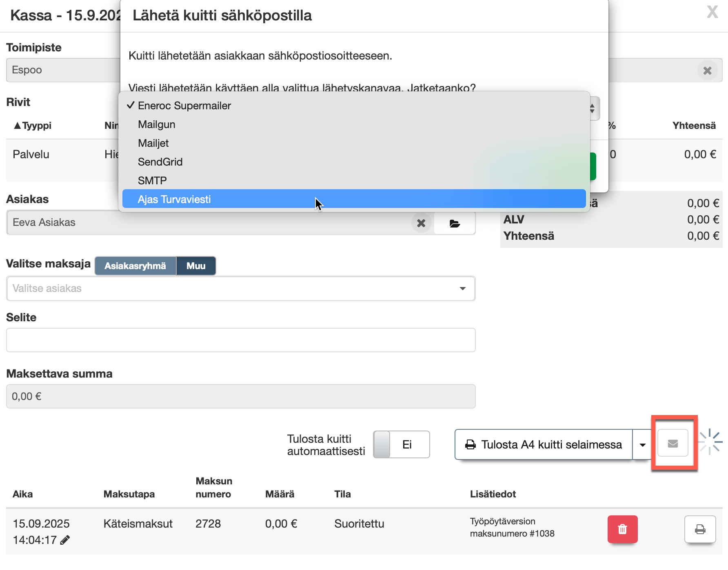Click into the Selite text field

[x=241, y=340]
